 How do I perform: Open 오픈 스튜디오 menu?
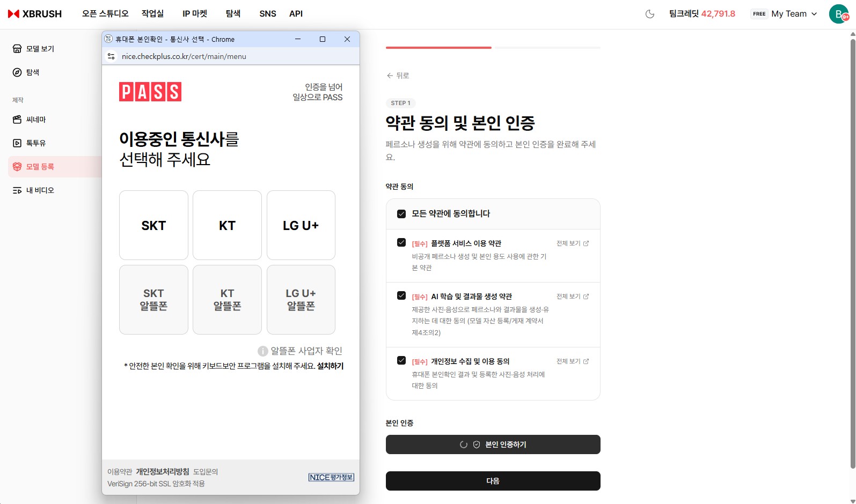point(105,14)
